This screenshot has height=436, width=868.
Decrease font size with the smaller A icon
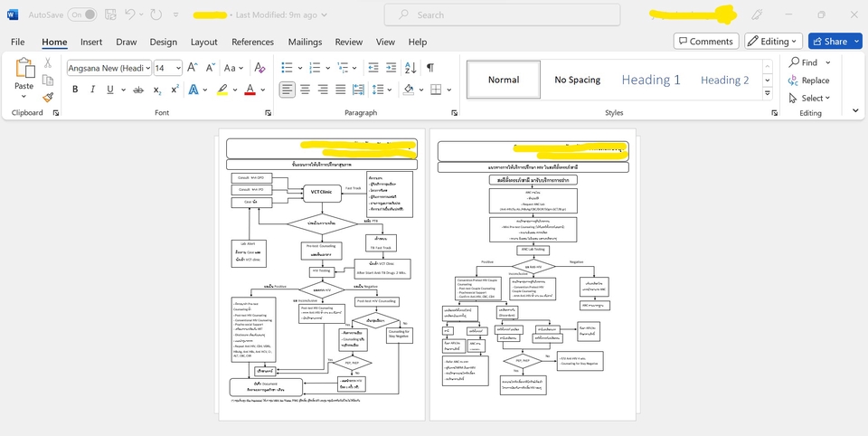coord(211,68)
